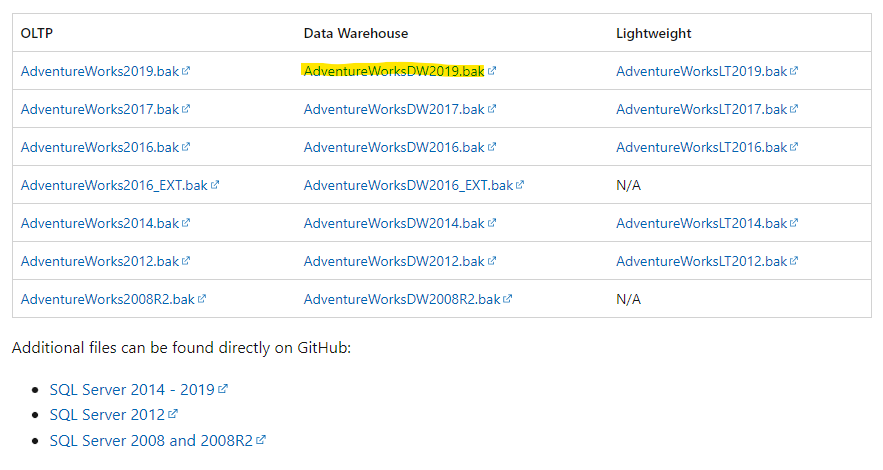This screenshot has height=470, width=883.
Task: Click external-link icon beside AdventureWorksLT2016.bak
Action: click(794, 146)
